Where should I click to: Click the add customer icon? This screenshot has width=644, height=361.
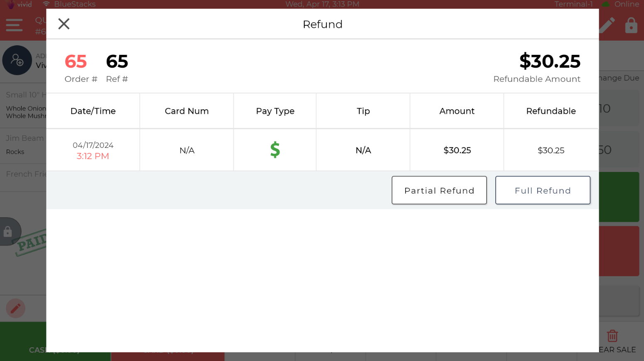click(17, 60)
